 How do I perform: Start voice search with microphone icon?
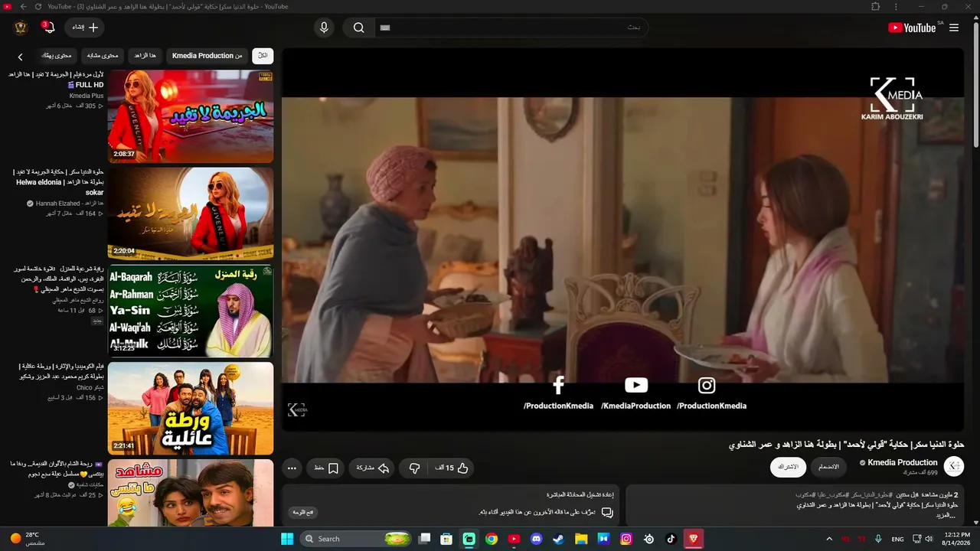point(324,28)
